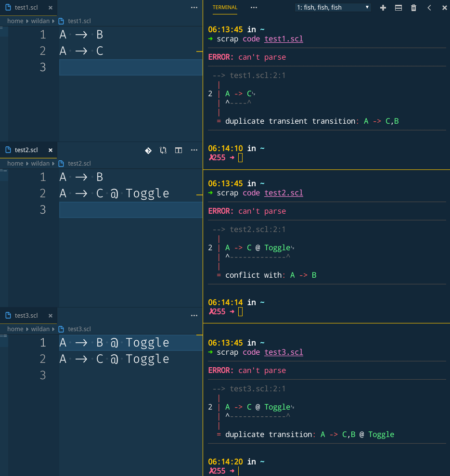Image resolution: width=450 pixels, height=476 pixels.
Task: Kill the terminal with trash icon
Action: click(413, 8)
